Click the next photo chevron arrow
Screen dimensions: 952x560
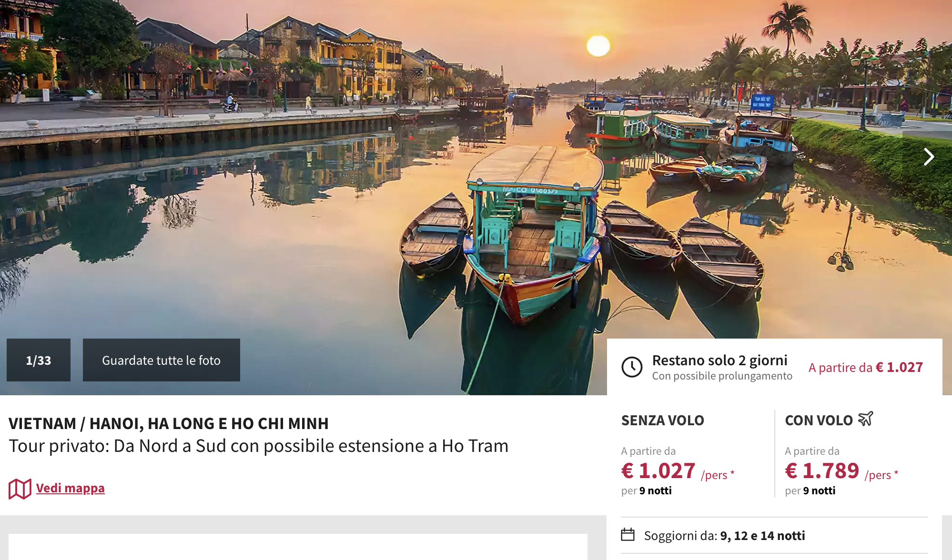(x=929, y=157)
